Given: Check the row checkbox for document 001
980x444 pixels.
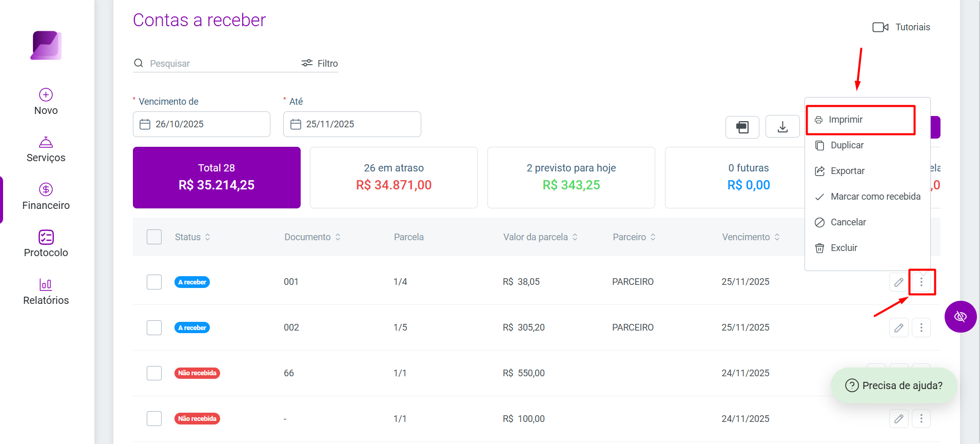Looking at the screenshot, I should (x=154, y=282).
